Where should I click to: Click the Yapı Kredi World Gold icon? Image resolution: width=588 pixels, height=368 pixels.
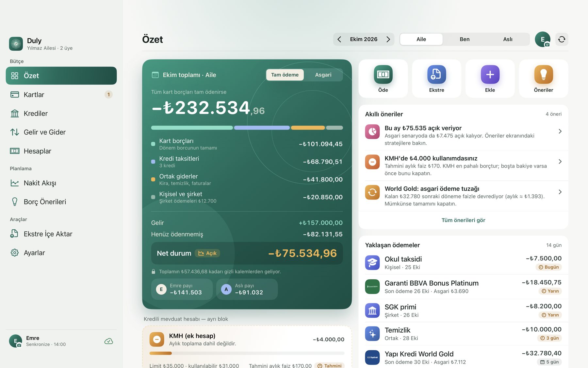click(372, 358)
